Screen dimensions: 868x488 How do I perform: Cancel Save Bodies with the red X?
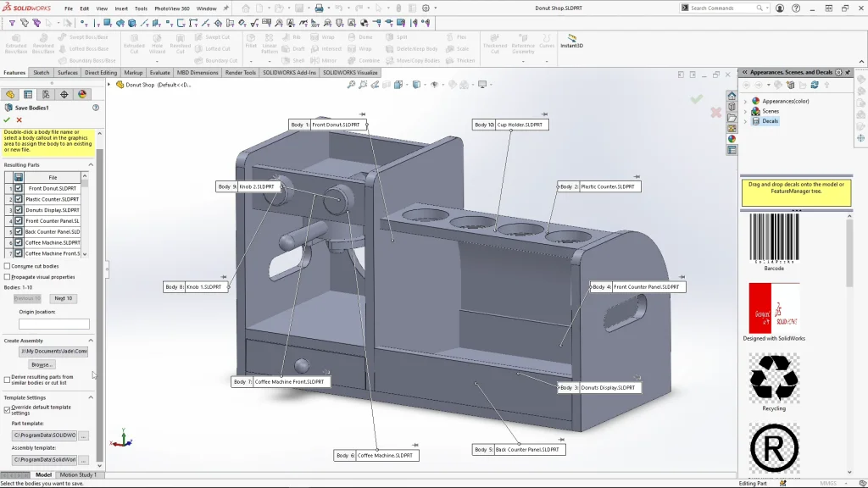click(19, 119)
